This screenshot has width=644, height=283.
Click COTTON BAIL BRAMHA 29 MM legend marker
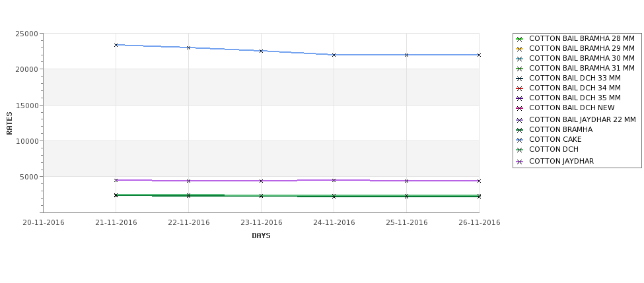point(520,49)
